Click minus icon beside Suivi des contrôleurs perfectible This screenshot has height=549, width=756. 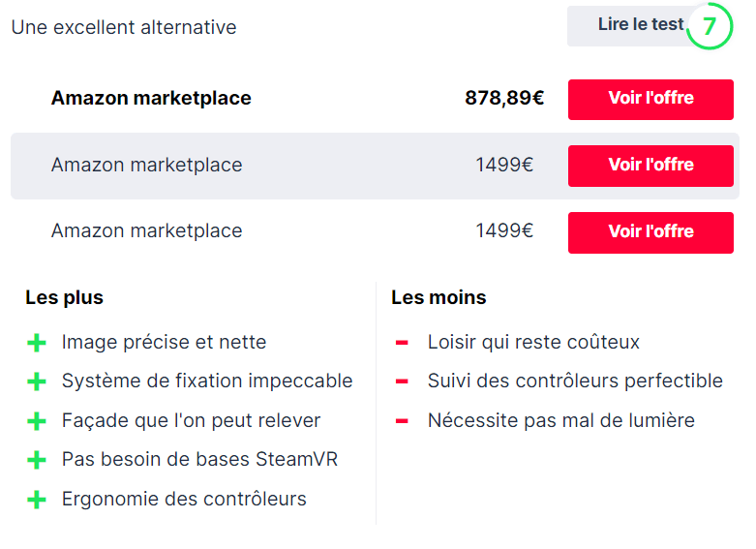point(402,381)
